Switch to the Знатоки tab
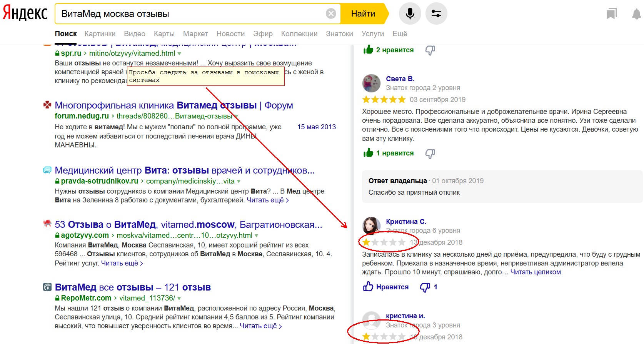This screenshot has height=344, width=644. click(339, 34)
